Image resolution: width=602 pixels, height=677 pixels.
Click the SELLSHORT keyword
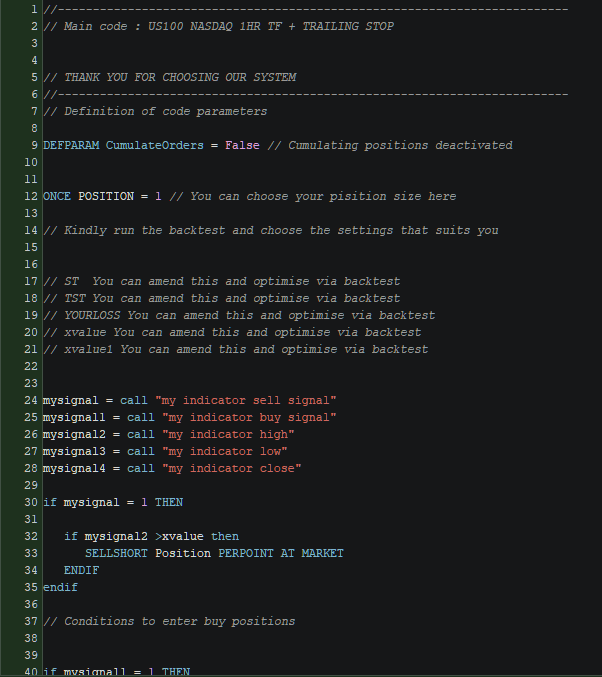tap(117, 553)
